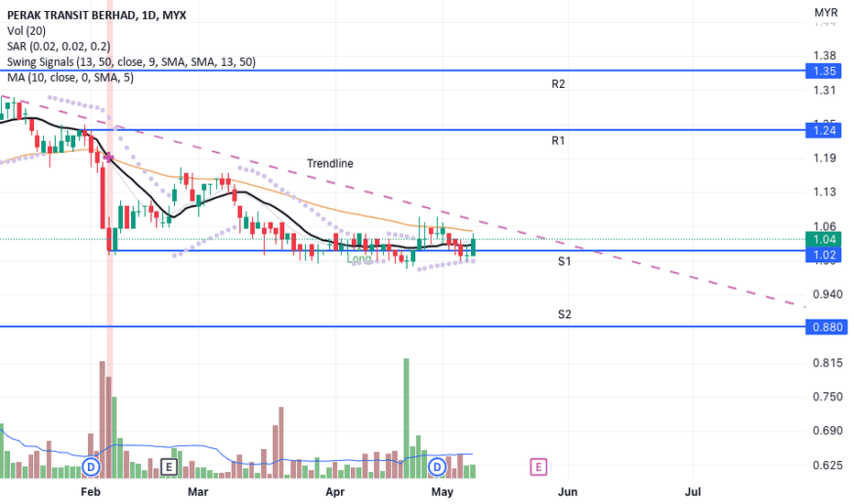Click the May label on the time axis
Viewport: 854px width, 504px height.
(x=443, y=492)
